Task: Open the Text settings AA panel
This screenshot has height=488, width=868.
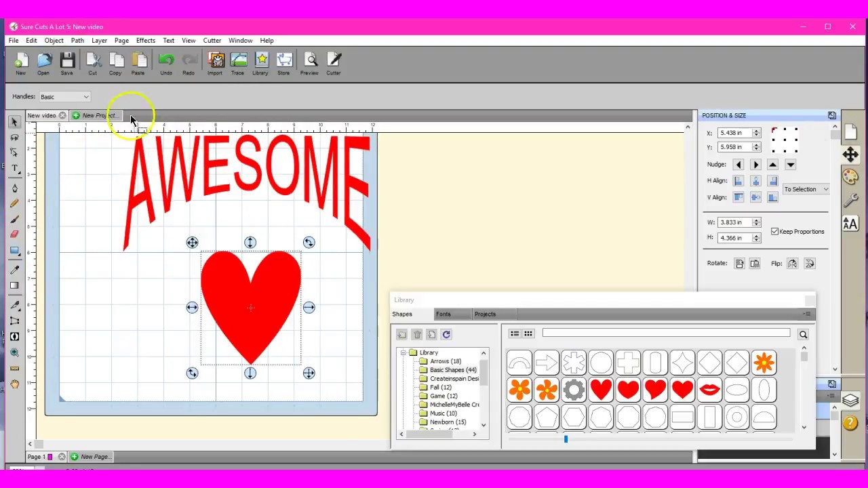Action: (850, 224)
